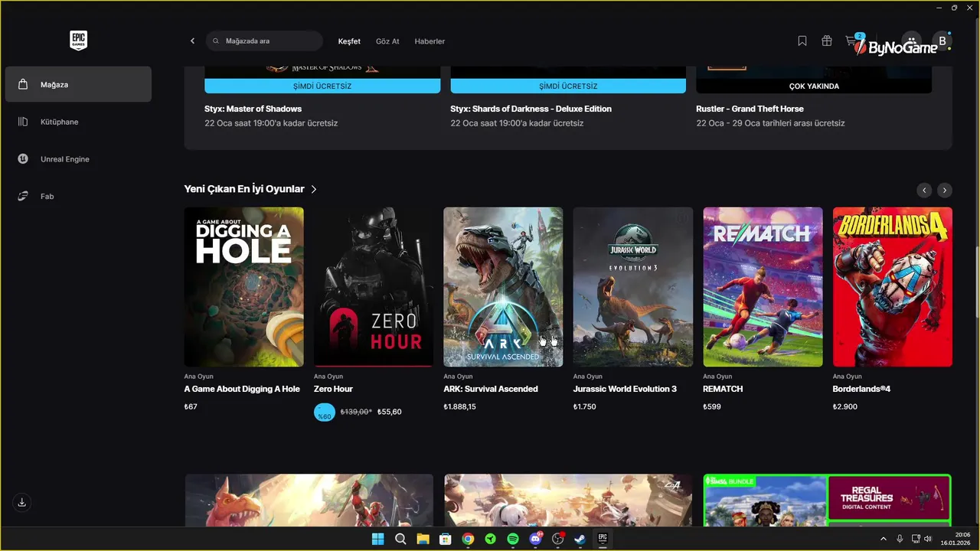Open the friends icon near profile avatar
This screenshot has height=551, width=980.
[911, 41]
